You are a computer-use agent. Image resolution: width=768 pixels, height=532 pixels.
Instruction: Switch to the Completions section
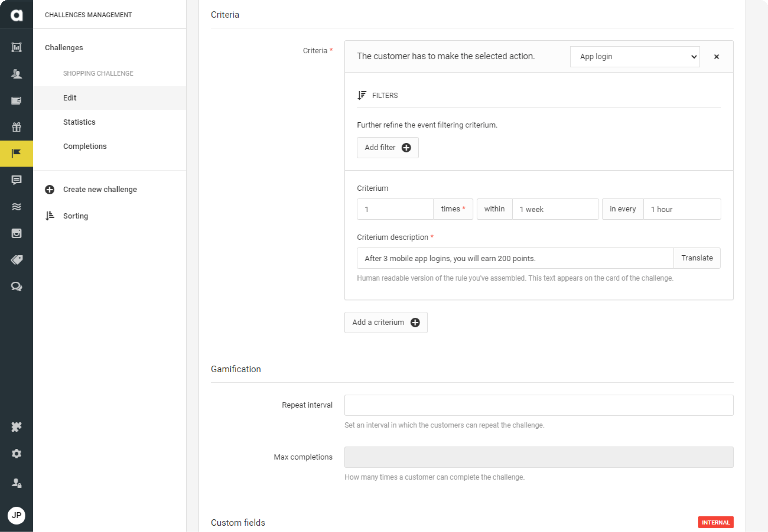click(85, 146)
